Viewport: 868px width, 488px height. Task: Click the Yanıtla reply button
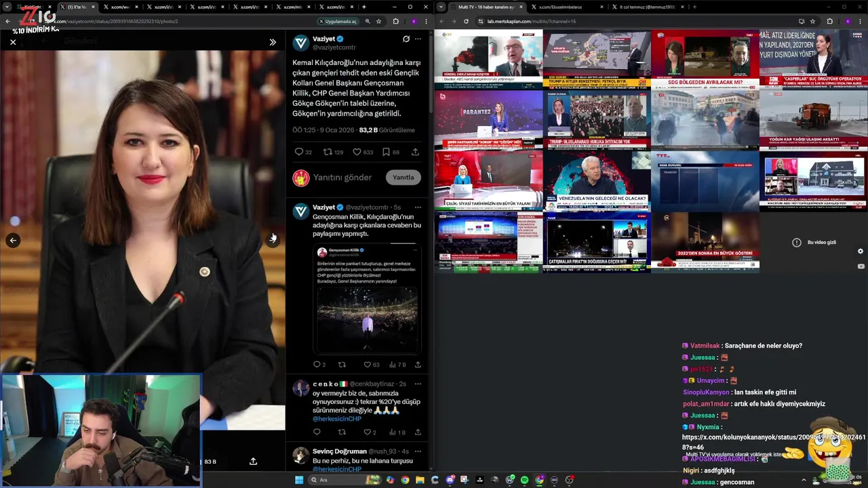click(403, 178)
